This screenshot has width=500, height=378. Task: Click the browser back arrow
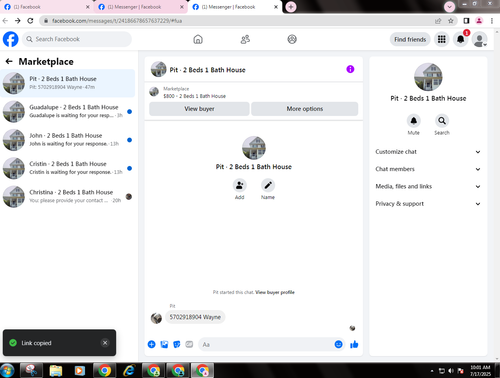(x=5, y=21)
